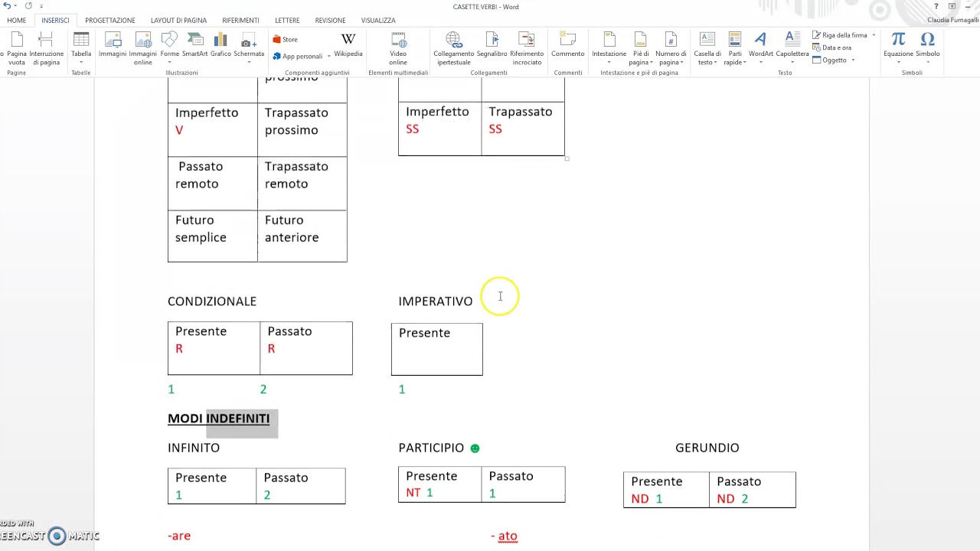The width and height of the screenshot is (980, 551).
Task: Insert a page break with Interruzione di pagina
Action: click(46, 48)
